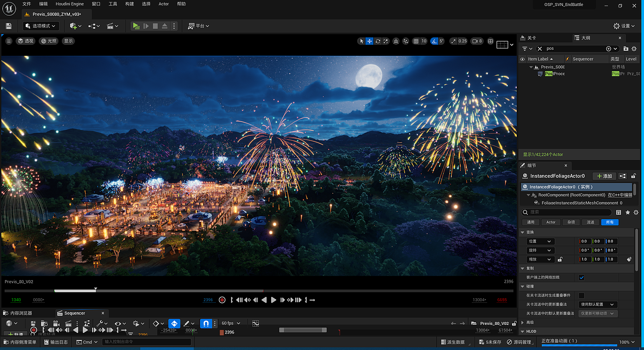644x350 pixels.
Task: Open the 文件 File menu
Action: click(x=27, y=4)
